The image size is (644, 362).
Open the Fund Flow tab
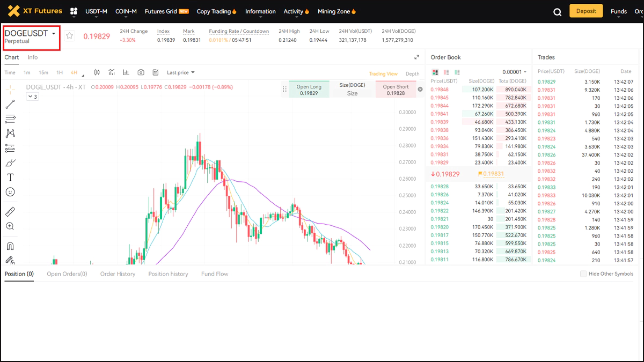(215, 274)
